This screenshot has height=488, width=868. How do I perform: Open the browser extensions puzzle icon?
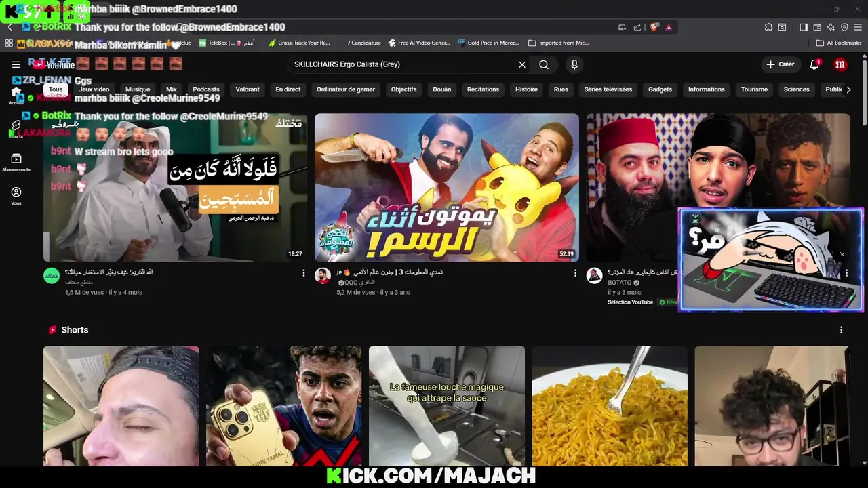point(768,27)
